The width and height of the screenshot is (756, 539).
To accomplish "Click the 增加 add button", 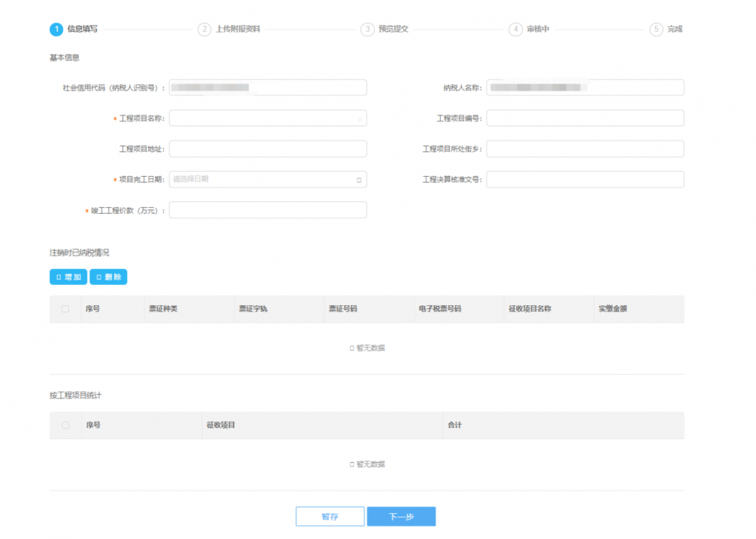I will pyautogui.click(x=68, y=277).
